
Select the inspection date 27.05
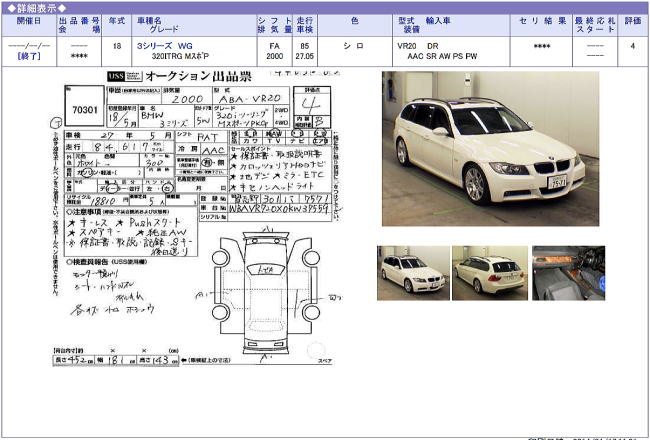(305, 56)
